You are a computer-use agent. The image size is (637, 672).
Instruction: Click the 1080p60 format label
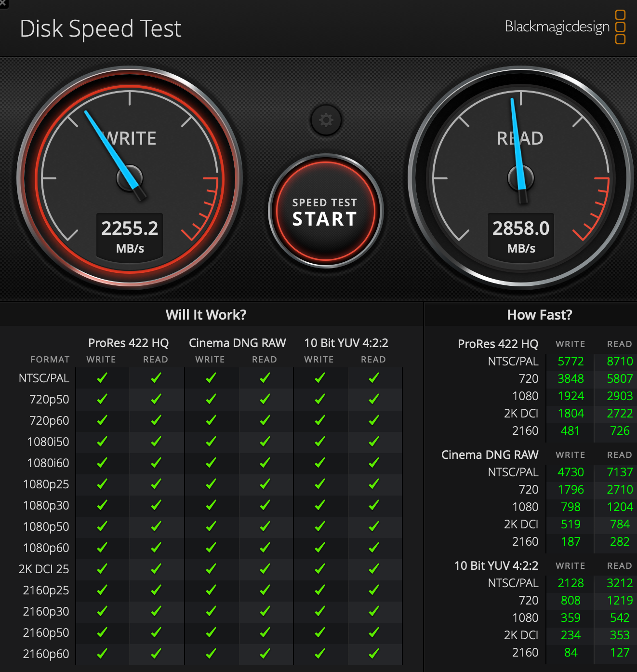coord(46,548)
